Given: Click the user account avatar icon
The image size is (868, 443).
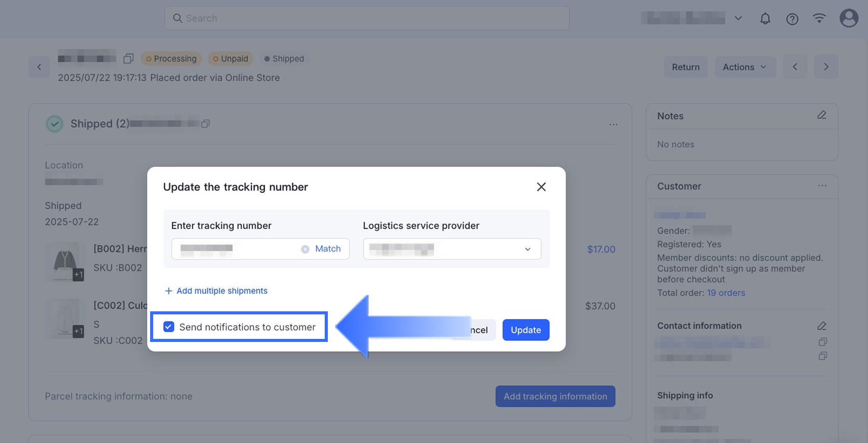Looking at the screenshot, I should (x=849, y=18).
